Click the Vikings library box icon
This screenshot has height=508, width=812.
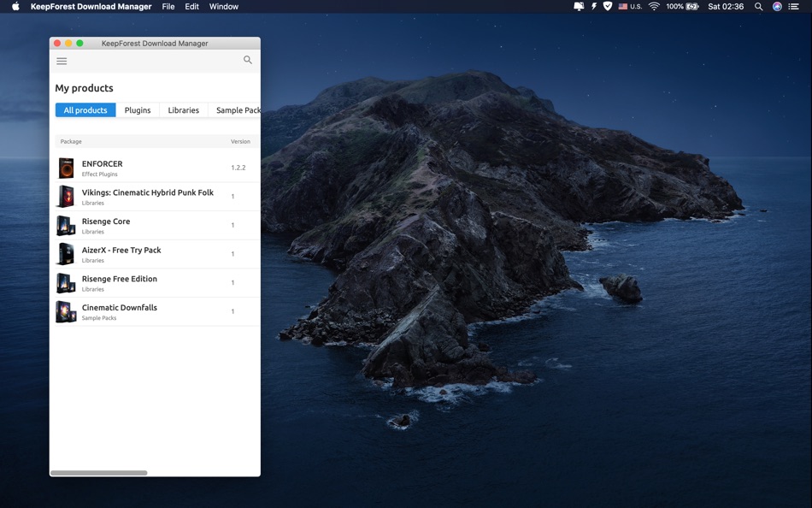[66, 197]
